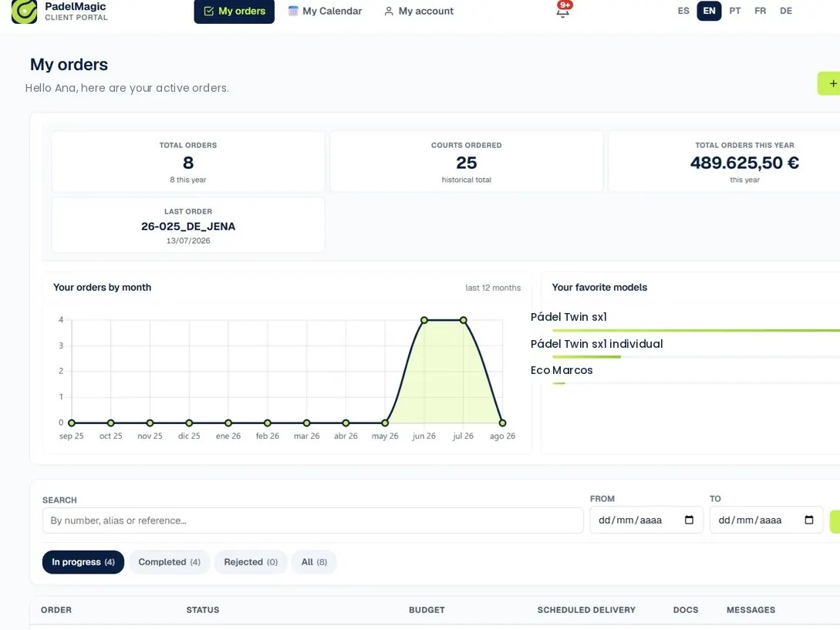This screenshot has height=630, width=840.
Task: Select EN language
Action: (x=709, y=11)
